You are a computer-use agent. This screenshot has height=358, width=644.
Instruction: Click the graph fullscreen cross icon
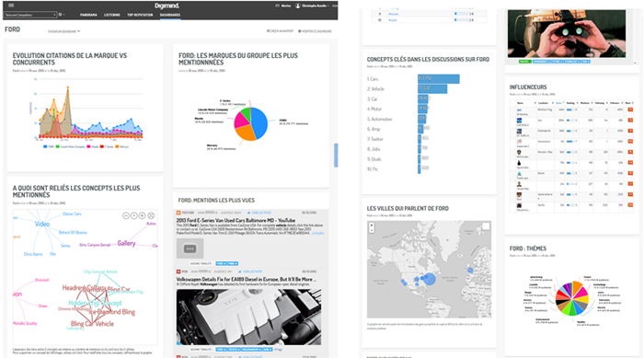click(x=151, y=215)
